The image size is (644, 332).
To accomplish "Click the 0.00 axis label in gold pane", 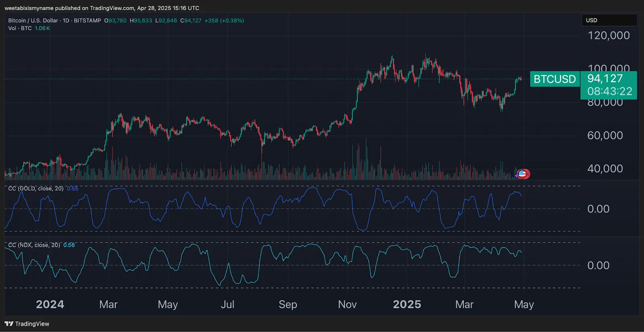I will [598, 209].
